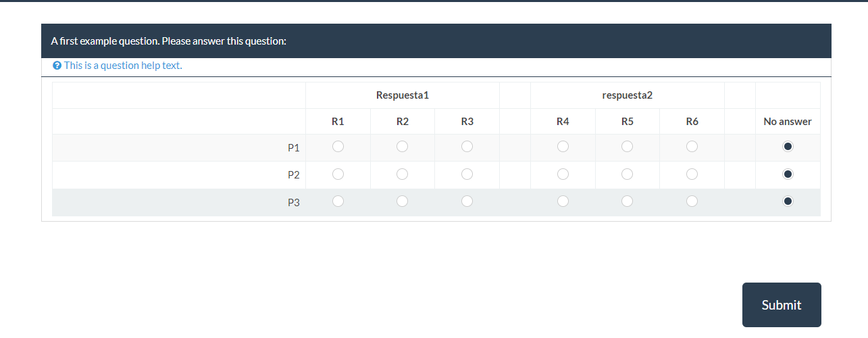Choose R2 in row P3
This screenshot has height=338, width=868.
402,201
